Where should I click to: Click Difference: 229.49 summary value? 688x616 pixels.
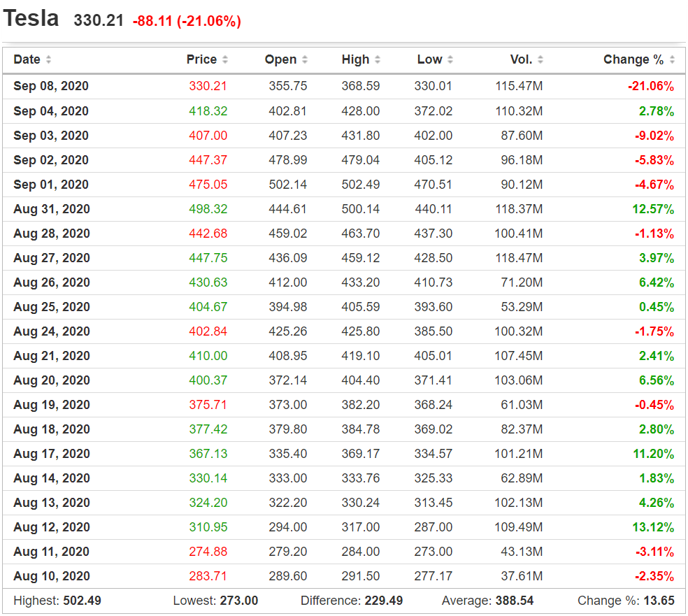[352, 601]
